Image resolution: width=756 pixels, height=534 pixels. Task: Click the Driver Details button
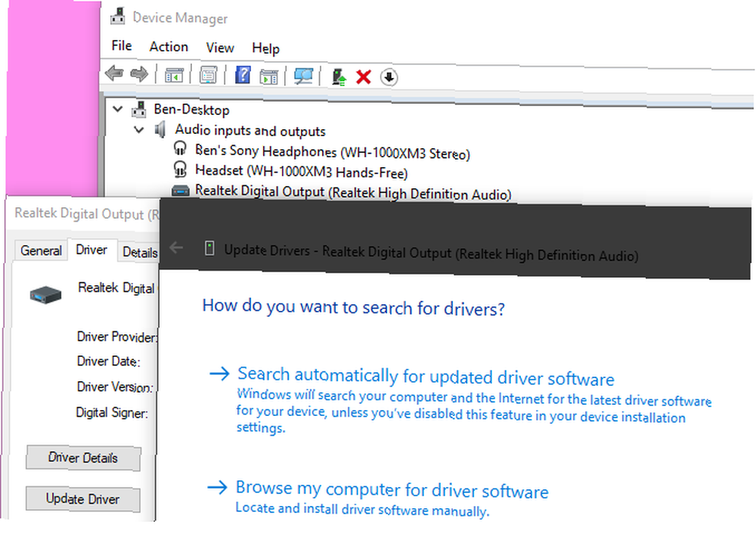(83, 458)
